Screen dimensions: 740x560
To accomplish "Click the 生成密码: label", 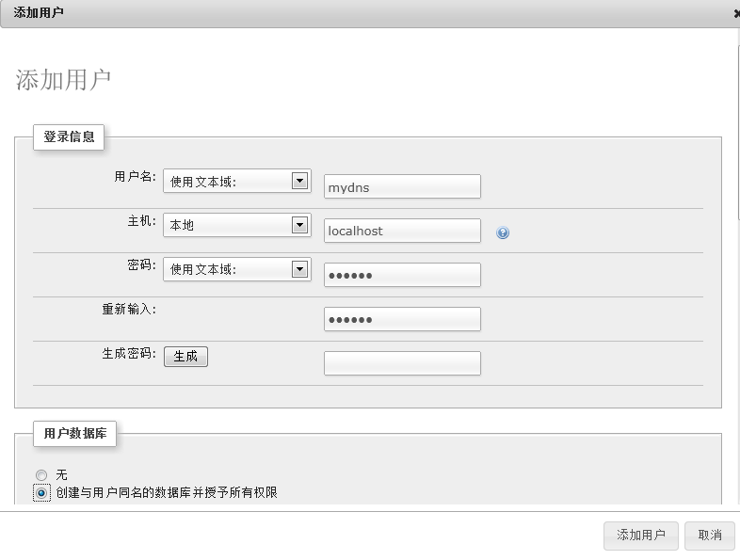I will 129,353.
